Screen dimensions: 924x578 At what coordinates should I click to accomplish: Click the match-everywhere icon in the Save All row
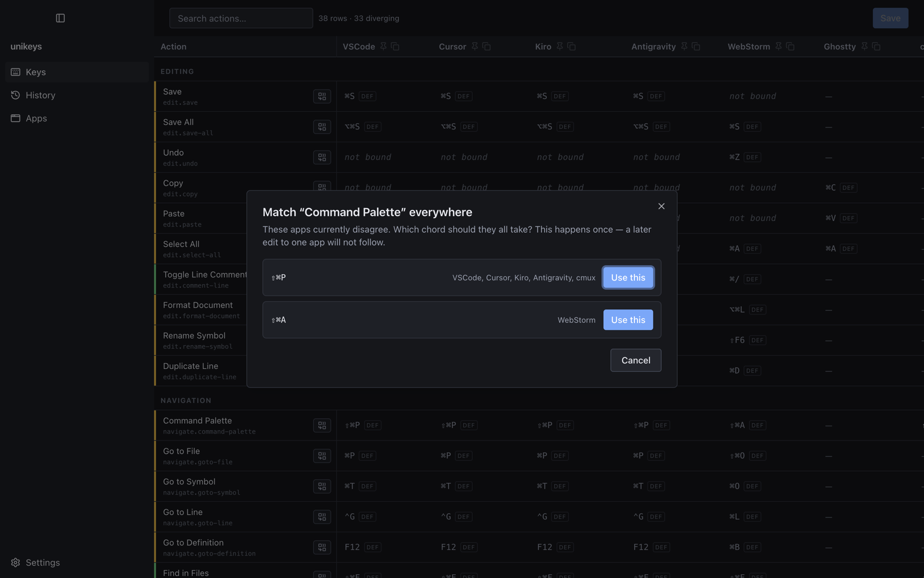pyautogui.click(x=322, y=126)
